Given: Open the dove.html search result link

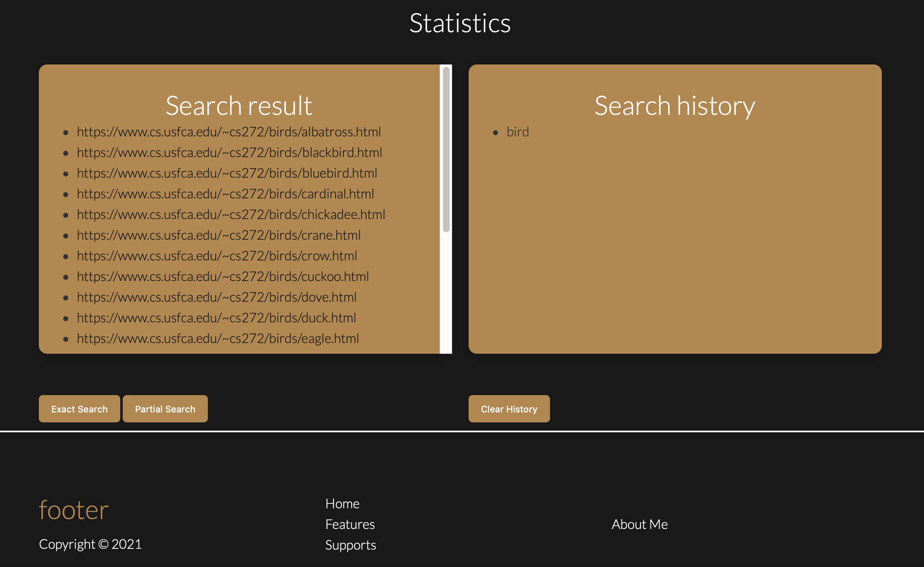Looking at the screenshot, I should (x=216, y=297).
